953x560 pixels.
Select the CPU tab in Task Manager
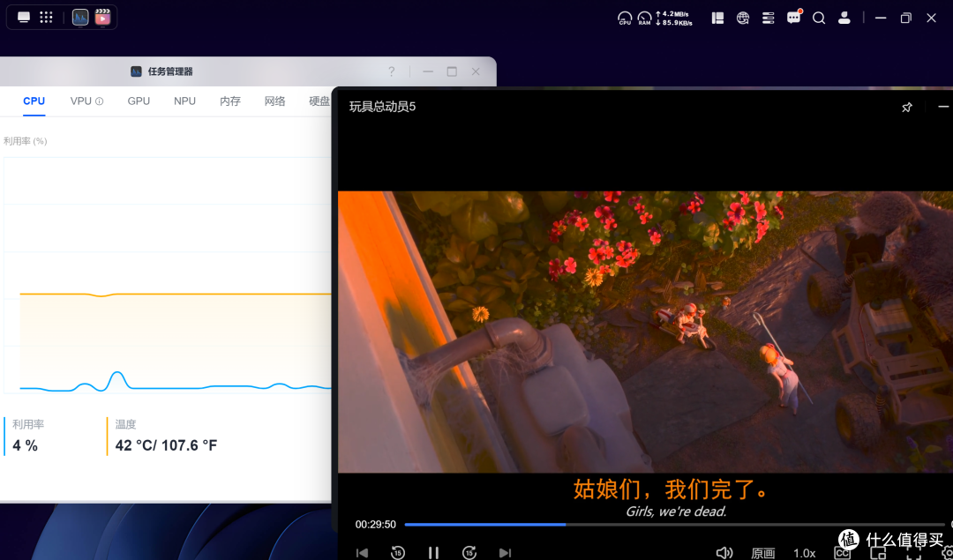[x=34, y=101]
